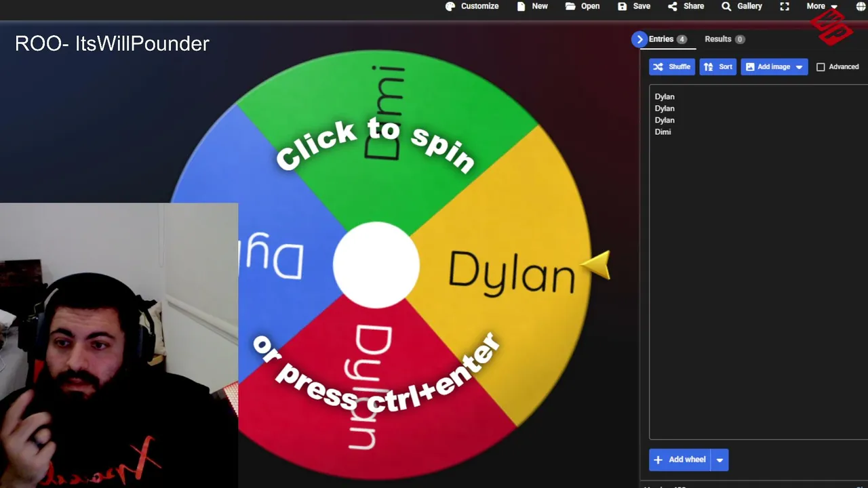The image size is (868, 488).
Task: Open the Add image dropdown arrow
Action: coord(800,66)
